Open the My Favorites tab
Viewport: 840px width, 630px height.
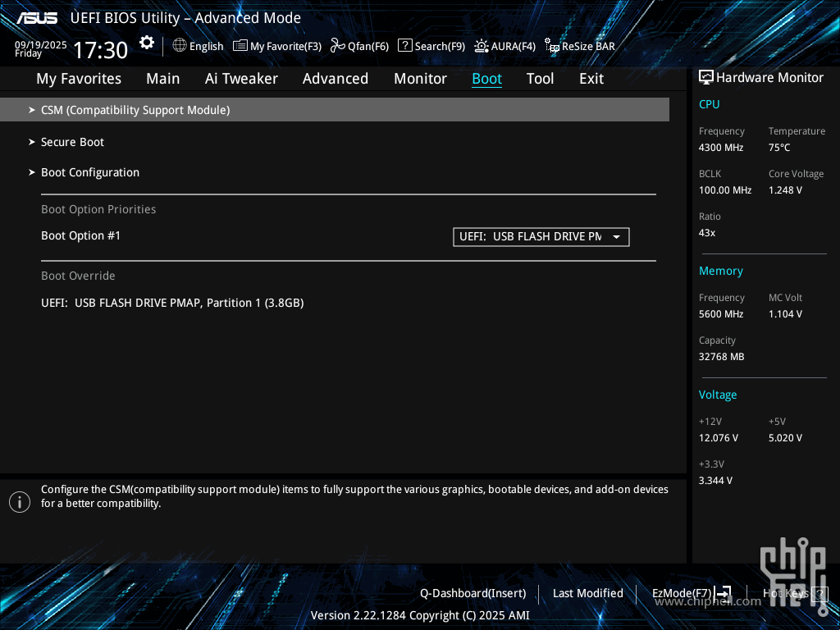(79, 79)
